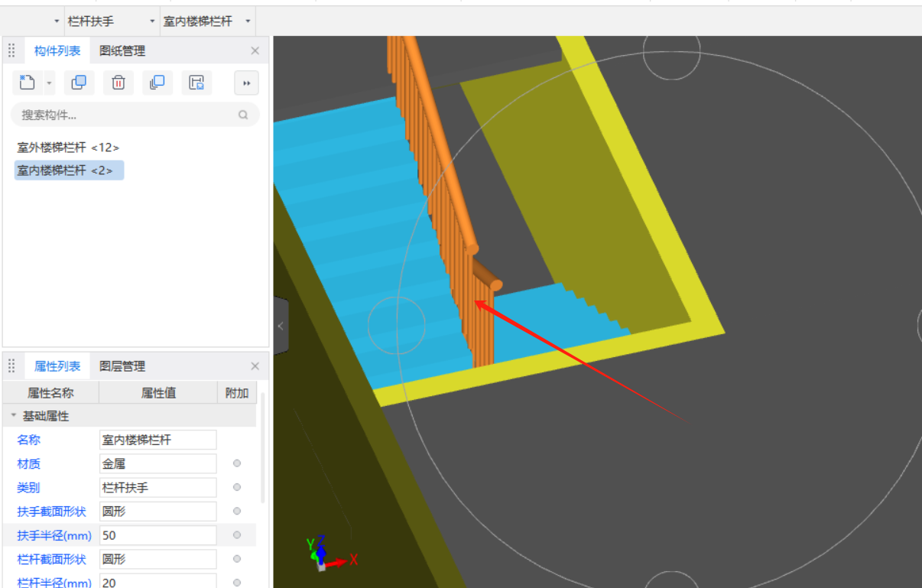Click the delete component trash icon
This screenshot has height=588, width=922.
tap(118, 83)
